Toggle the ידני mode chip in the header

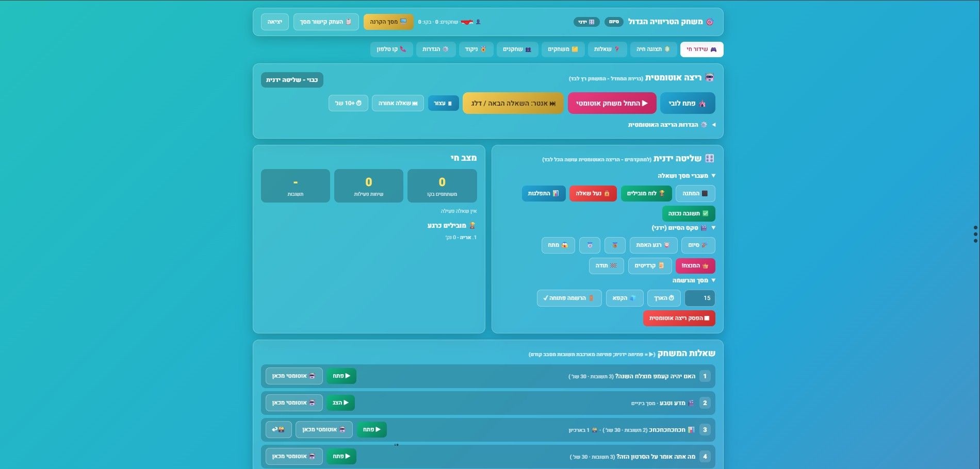(586, 22)
